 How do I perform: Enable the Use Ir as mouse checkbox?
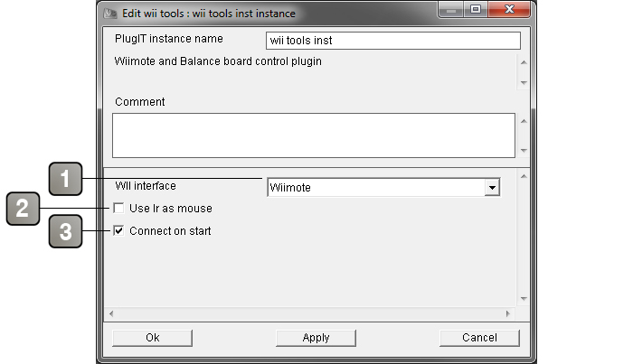[x=118, y=208]
